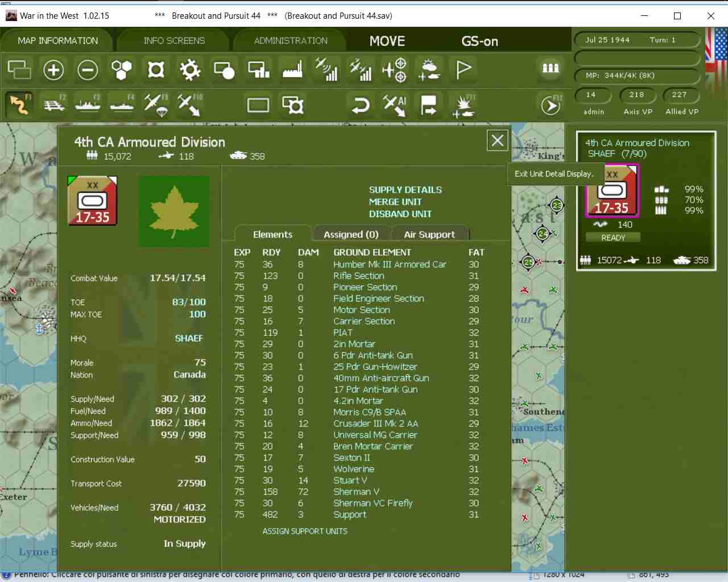Click the READY status button

pos(613,238)
